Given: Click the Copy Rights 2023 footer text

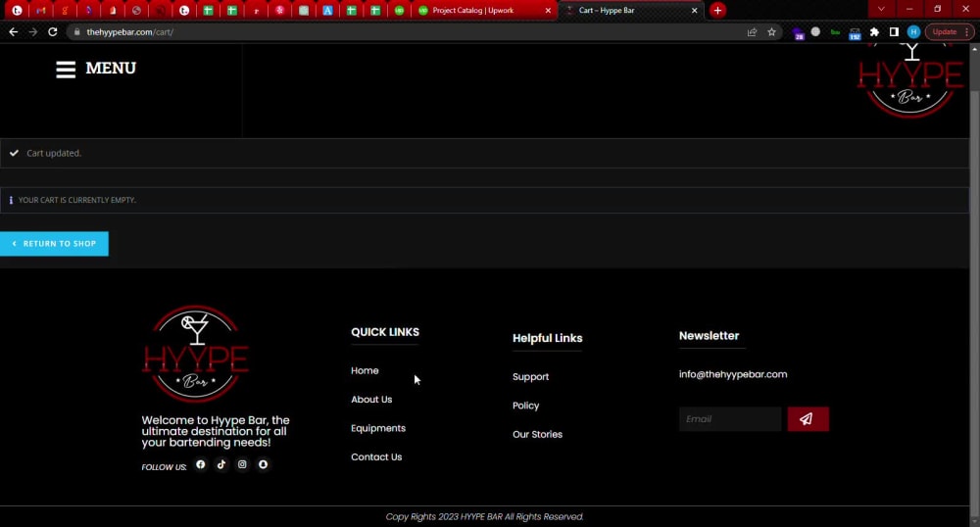Looking at the screenshot, I should click(x=484, y=516).
